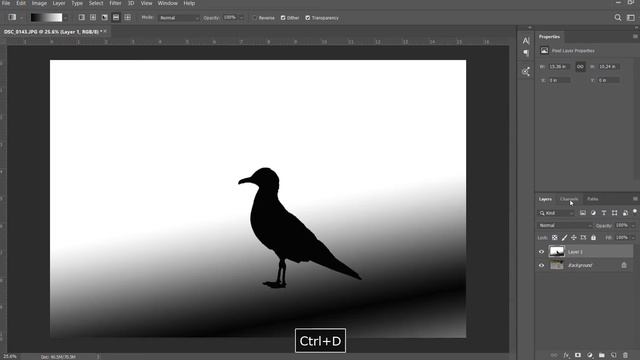
Task: Delete the selected layer with trash icon
Action: (625, 356)
